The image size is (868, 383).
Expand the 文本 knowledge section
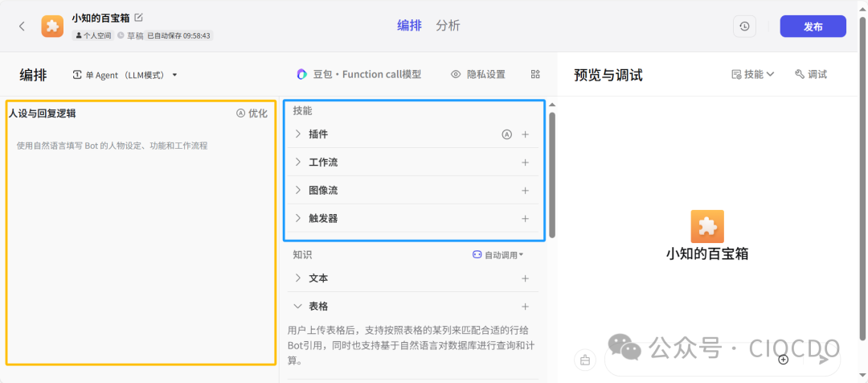(x=298, y=278)
